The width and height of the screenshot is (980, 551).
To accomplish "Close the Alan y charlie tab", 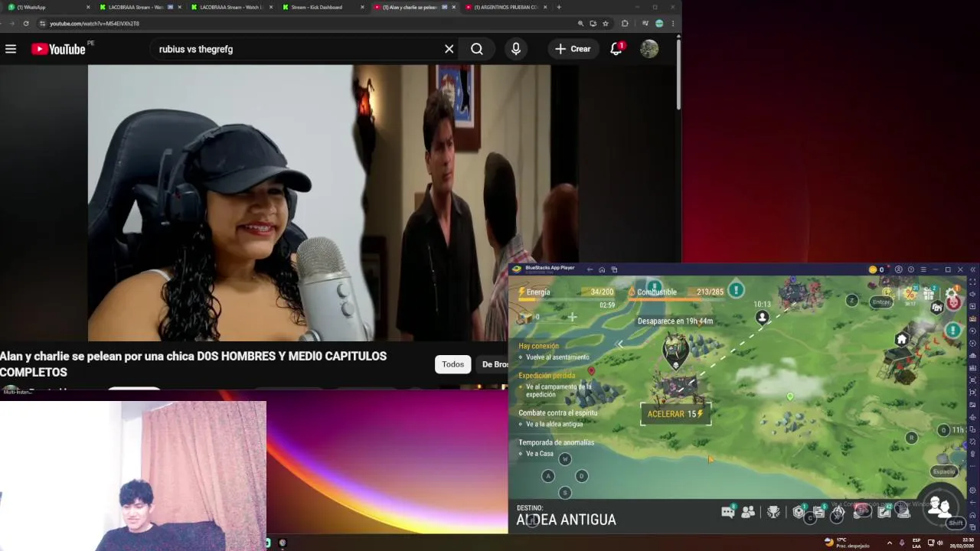I will (454, 7).
